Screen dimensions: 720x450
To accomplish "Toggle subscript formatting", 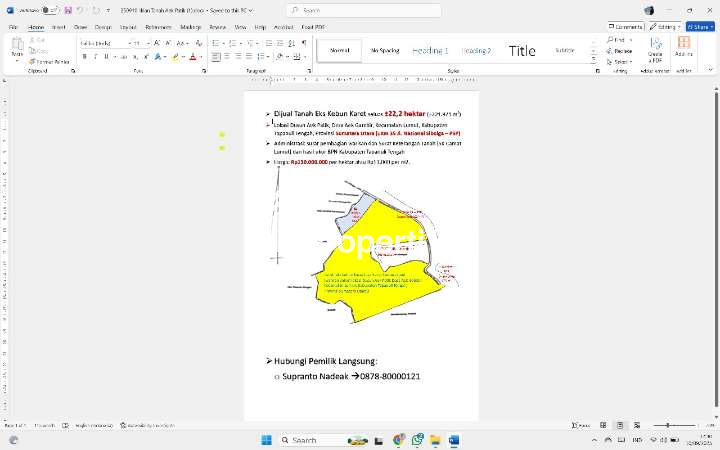I will (135, 56).
